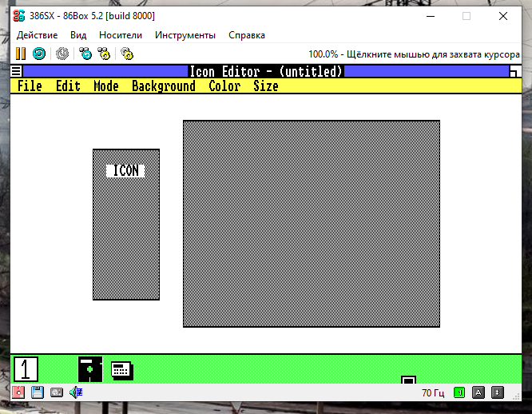Open the Mode menu
This screenshot has width=532, height=414.
(105, 86)
